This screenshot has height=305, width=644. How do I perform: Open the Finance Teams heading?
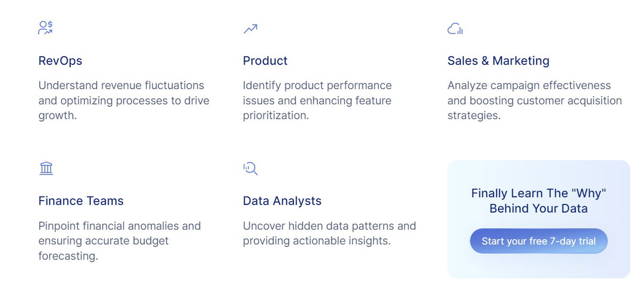(x=81, y=201)
